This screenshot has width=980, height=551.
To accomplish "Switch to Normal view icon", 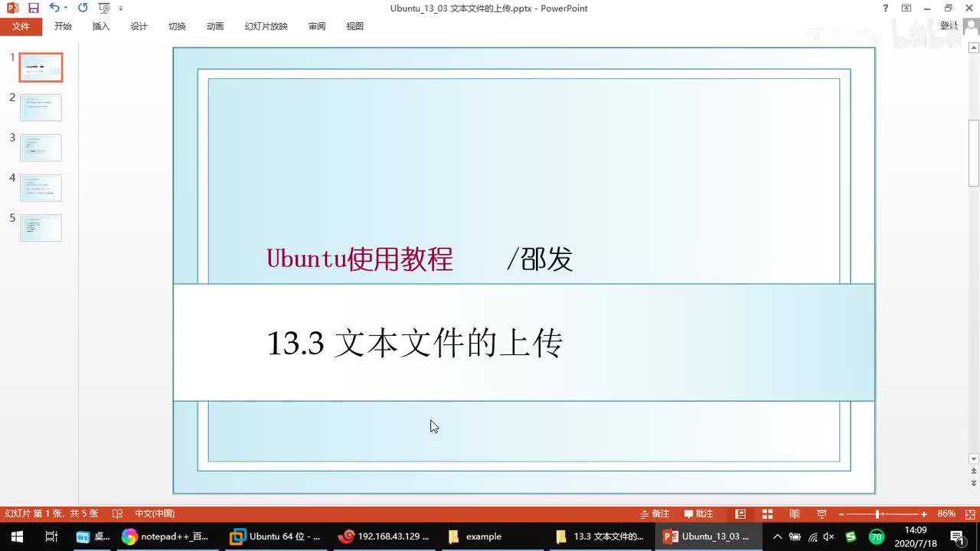I will tap(740, 514).
